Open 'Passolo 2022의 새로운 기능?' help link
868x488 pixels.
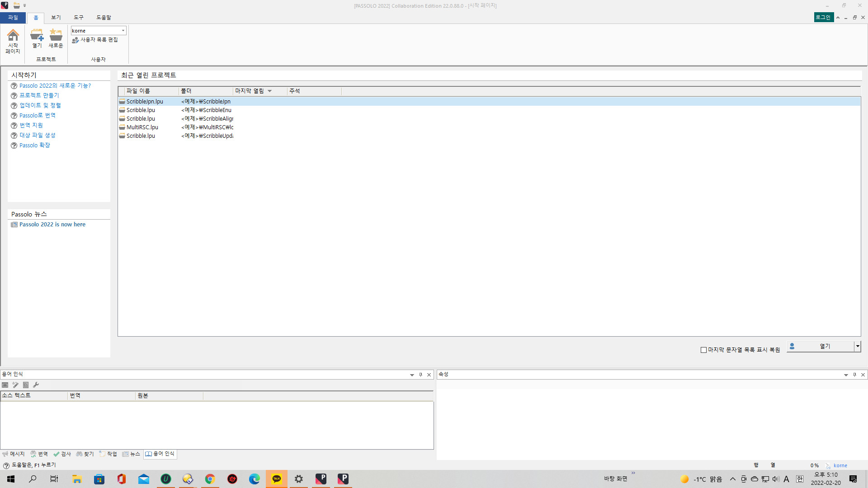tap(55, 85)
